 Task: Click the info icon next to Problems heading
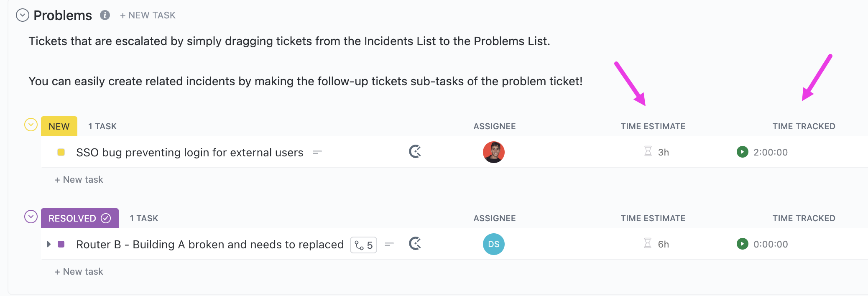[105, 15]
